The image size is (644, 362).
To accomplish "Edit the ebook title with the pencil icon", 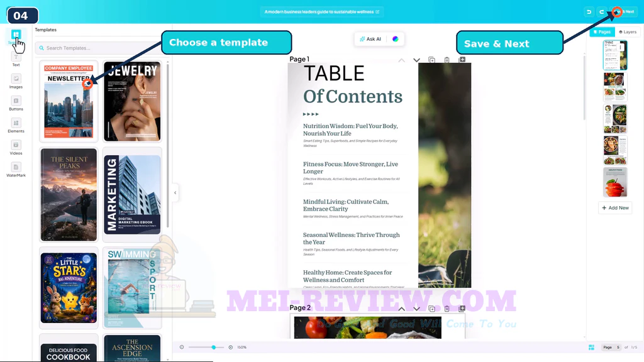I will pyautogui.click(x=377, y=12).
